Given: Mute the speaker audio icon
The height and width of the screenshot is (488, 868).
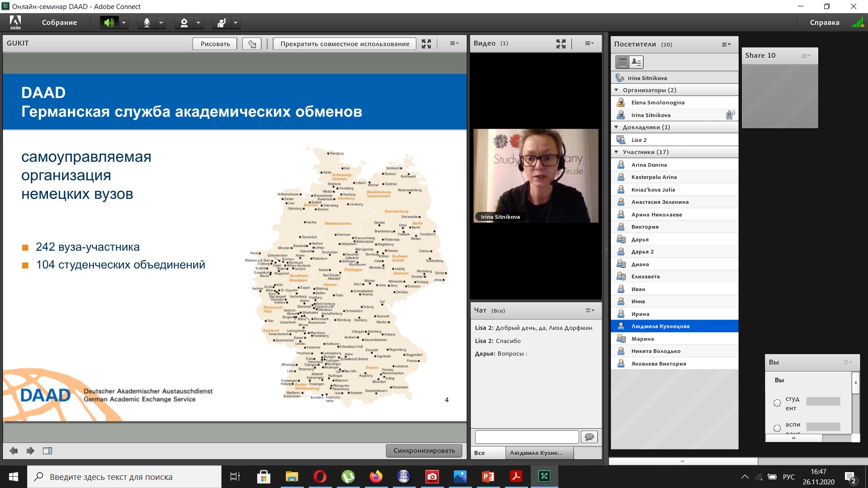Looking at the screenshot, I should click(x=109, y=23).
